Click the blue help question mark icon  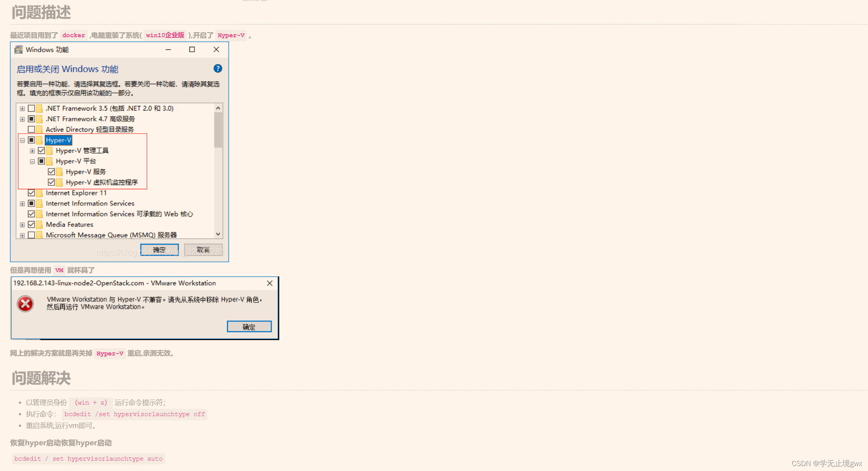point(217,69)
